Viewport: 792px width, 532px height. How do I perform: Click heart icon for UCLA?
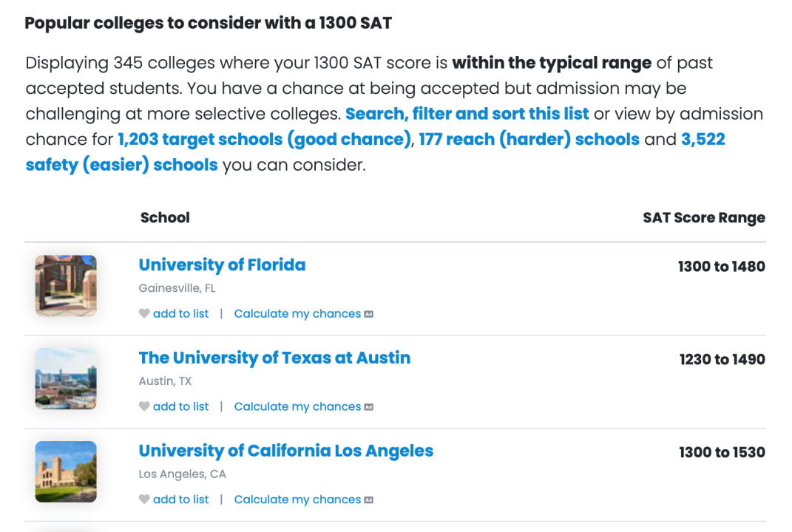144,499
